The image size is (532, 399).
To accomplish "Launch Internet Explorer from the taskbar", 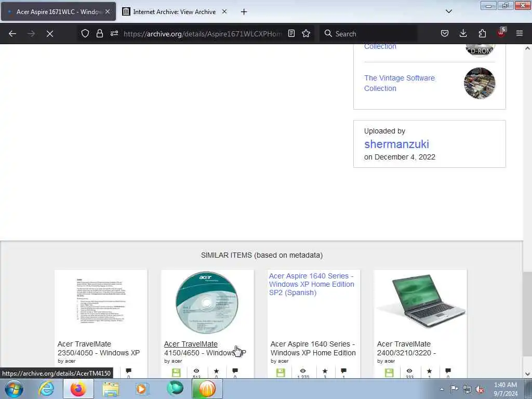I will coord(46,389).
